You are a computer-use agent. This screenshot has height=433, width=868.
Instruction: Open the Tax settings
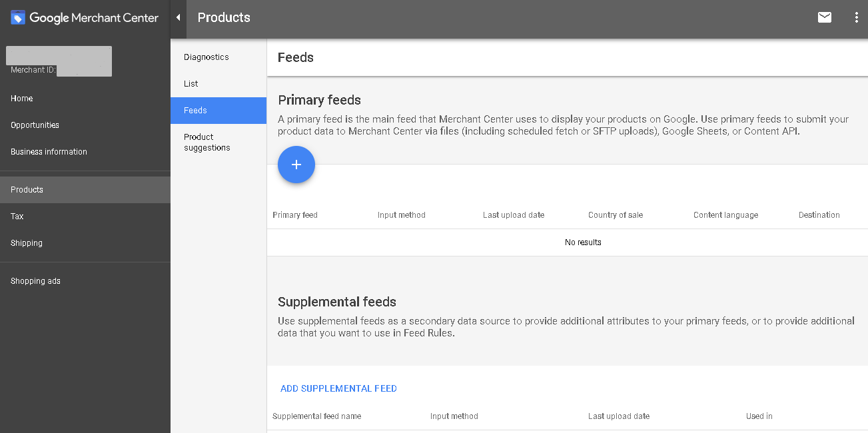[x=17, y=217]
